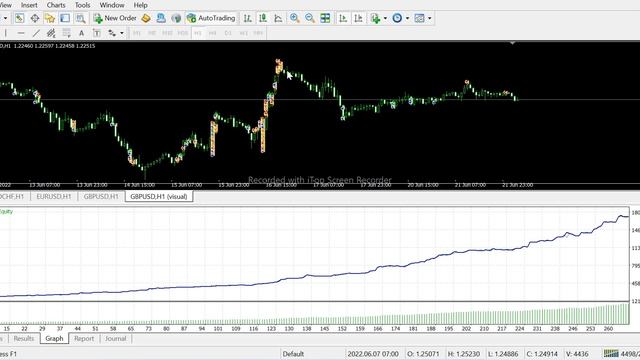
Task: Open the tester Results tab
Action: pos(24,338)
